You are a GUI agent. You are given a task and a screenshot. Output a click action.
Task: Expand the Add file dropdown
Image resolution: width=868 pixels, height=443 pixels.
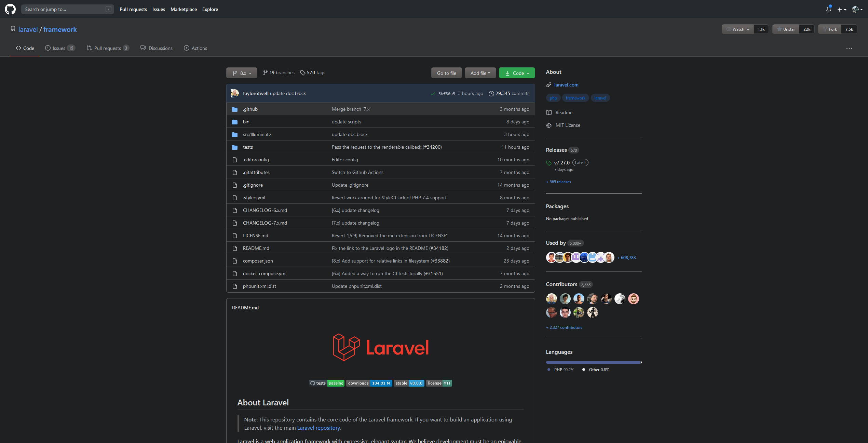coord(480,73)
